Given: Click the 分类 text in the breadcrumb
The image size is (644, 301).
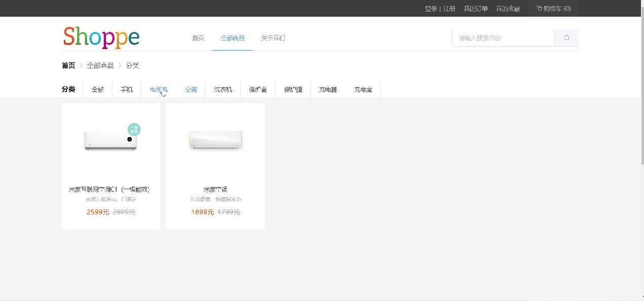Looking at the screenshot, I should tap(133, 66).
